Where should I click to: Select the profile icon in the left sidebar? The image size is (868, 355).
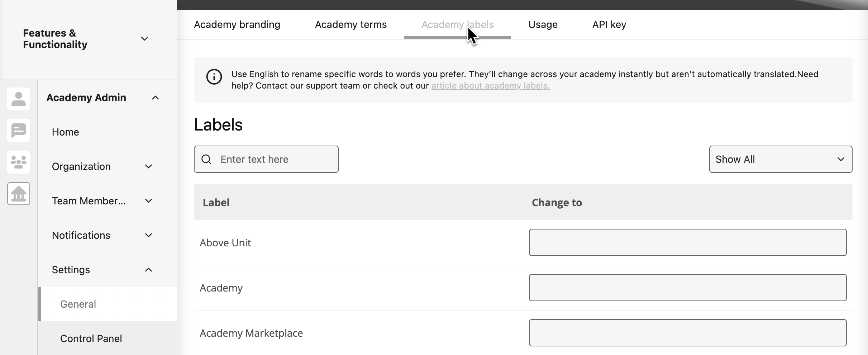18,98
